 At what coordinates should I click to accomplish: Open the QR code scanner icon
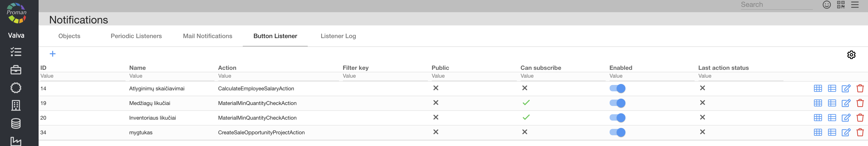pos(841,5)
